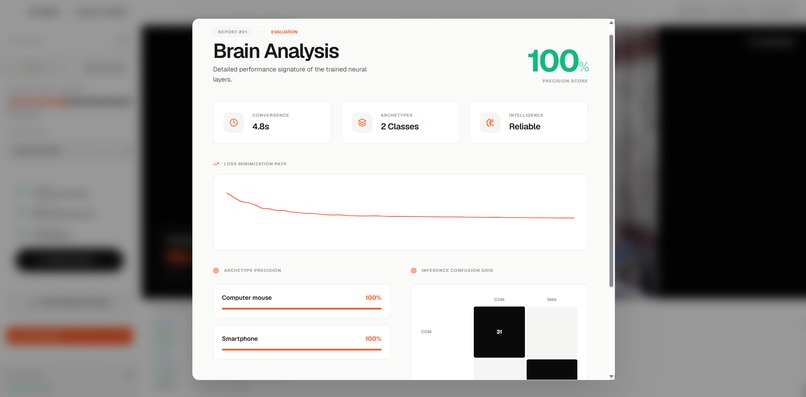
Task: Click the Computer mouse label
Action: [247, 298]
